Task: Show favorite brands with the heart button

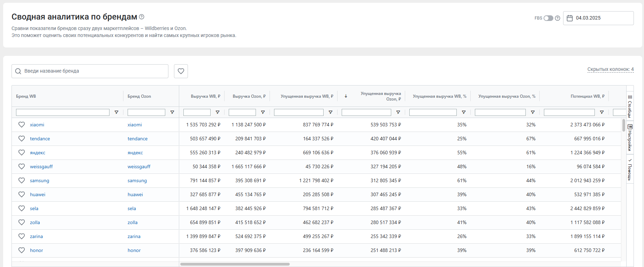Action: pos(181,71)
